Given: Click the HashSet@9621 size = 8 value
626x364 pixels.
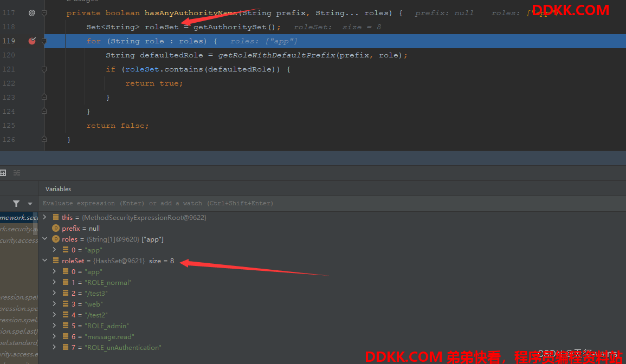Looking at the screenshot, I should (133, 261).
